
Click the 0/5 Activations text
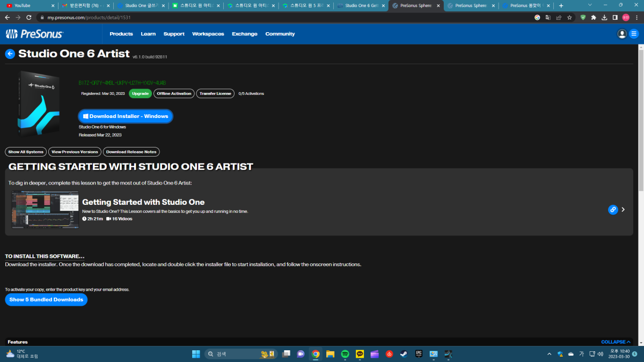tap(251, 93)
